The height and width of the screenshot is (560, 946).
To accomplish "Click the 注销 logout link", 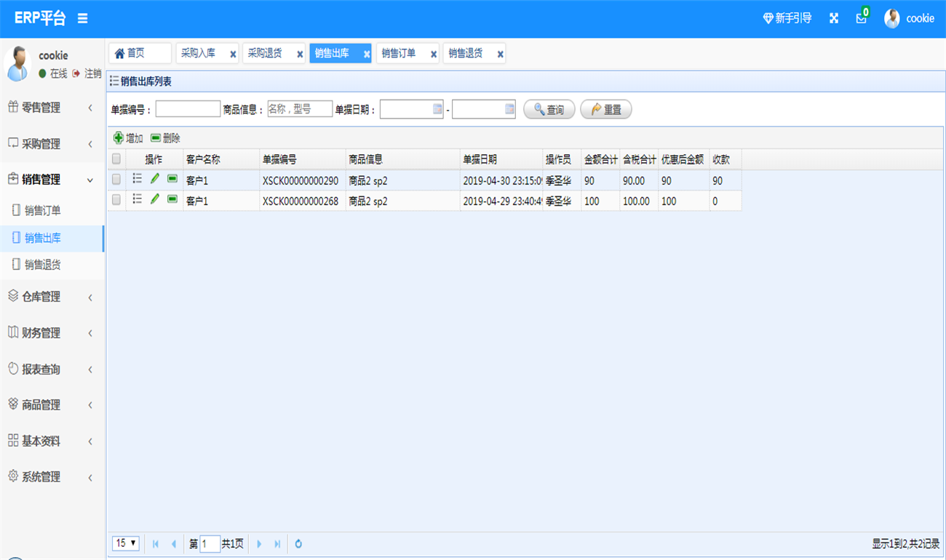I will [x=87, y=73].
